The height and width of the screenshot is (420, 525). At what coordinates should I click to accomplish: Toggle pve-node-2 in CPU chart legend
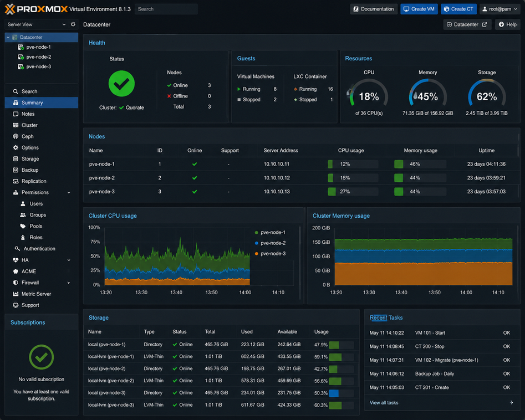[270, 243]
